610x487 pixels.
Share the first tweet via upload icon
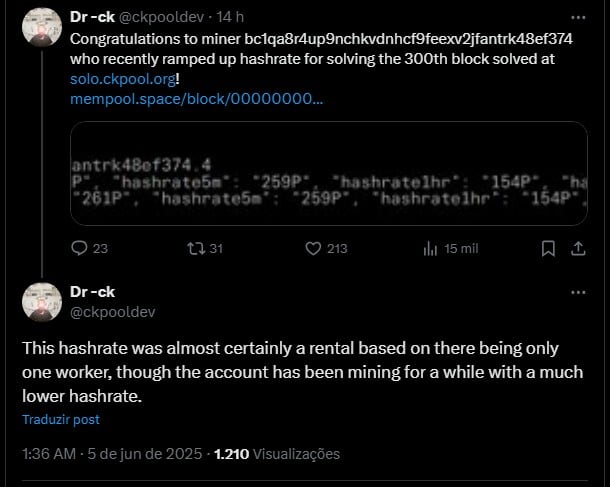click(578, 248)
